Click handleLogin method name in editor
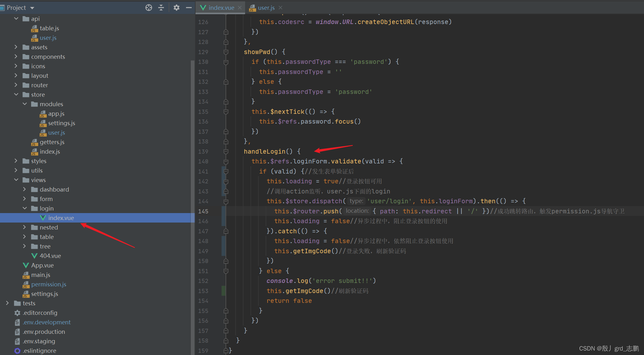 (264, 151)
